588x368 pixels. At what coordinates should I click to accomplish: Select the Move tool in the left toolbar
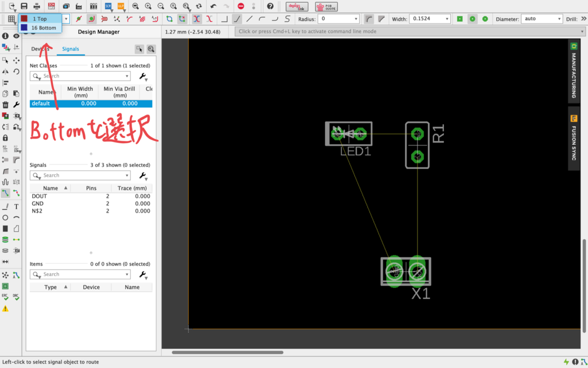pyautogui.click(x=17, y=60)
